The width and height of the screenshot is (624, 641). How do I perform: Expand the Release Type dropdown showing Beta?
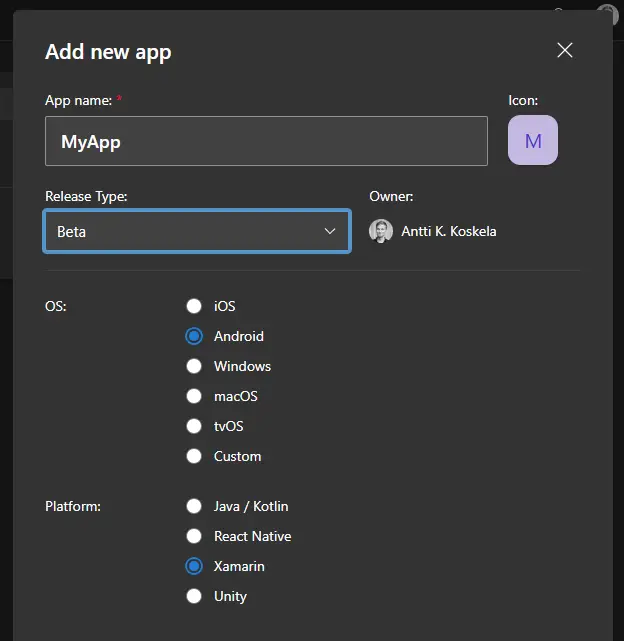pyautogui.click(x=197, y=231)
